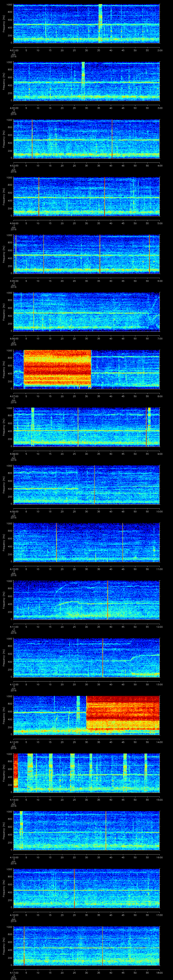Click the "4:10:00" start time label
This screenshot has width=173, height=980.
point(14,569)
